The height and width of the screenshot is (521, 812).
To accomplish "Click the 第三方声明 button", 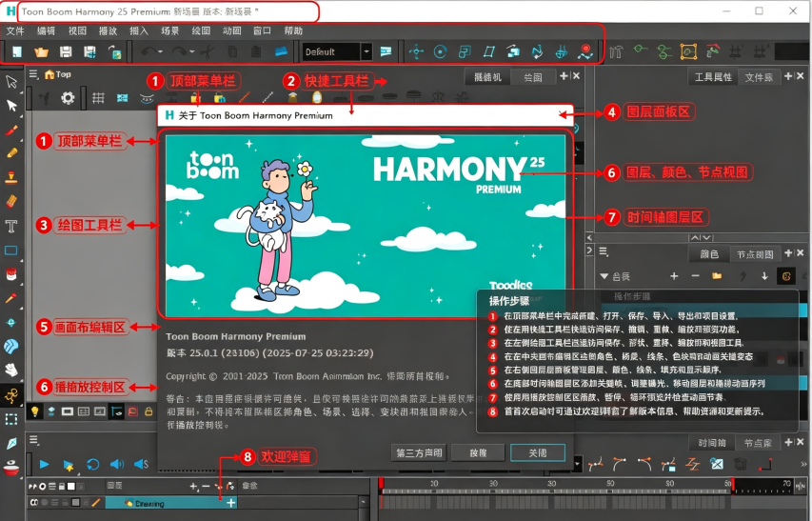I will click(419, 452).
